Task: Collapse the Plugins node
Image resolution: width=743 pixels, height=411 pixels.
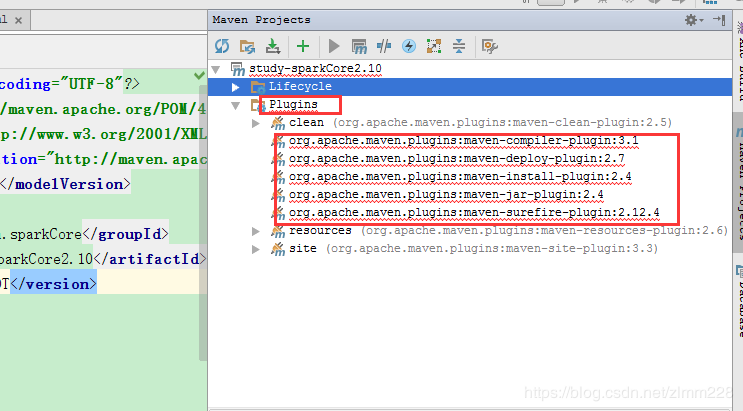Action: point(236,105)
